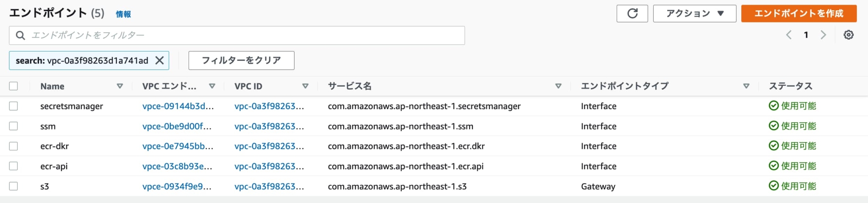Click エンドポイントを作成 button
The width and height of the screenshot is (868, 203).
pyautogui.click(x=798, y=14)
